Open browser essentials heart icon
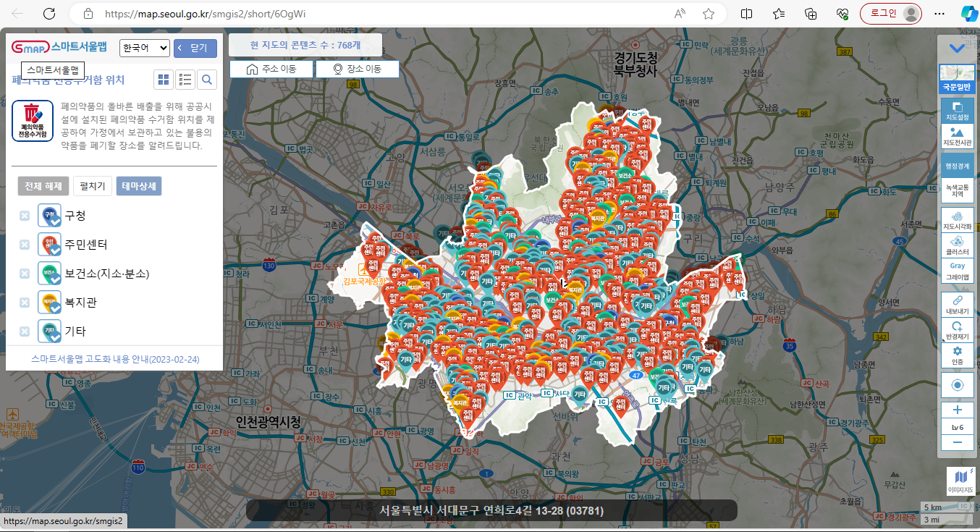This screenshot has width=980, height=532. coord(842,14)
